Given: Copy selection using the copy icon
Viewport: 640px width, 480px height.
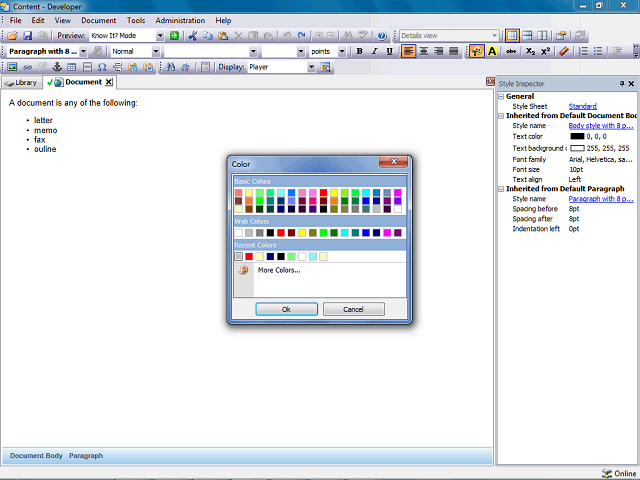Looking at the screenshot, I should 208,36.
